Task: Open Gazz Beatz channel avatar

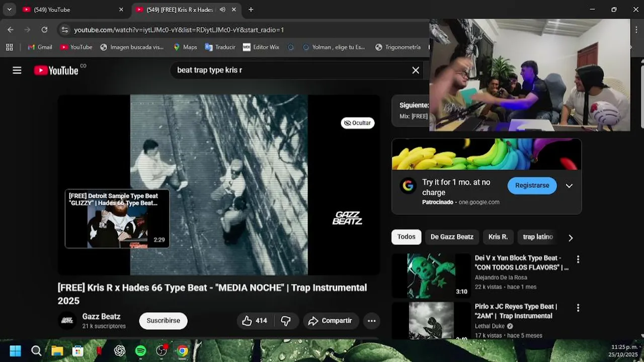Action: coord(67,321)
